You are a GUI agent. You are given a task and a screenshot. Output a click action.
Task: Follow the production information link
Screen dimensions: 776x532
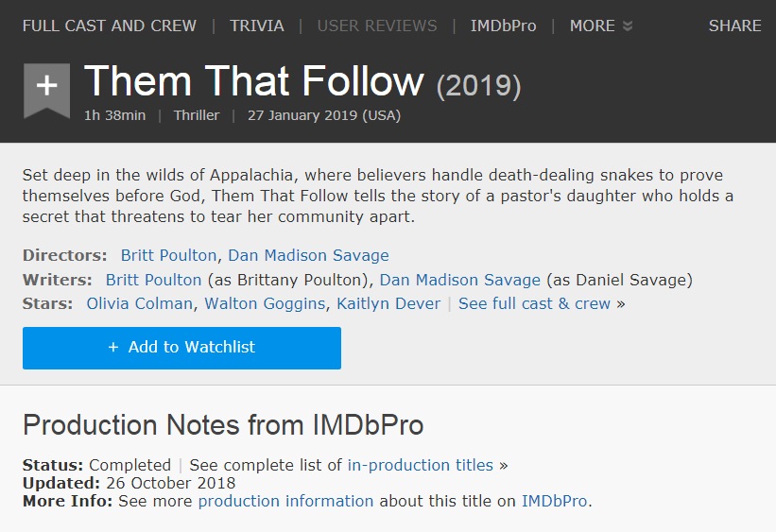click(285, 501)
